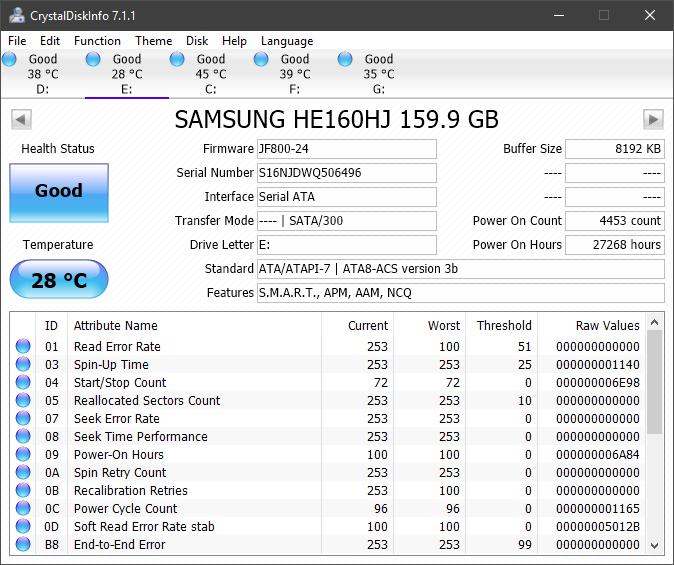The width and height of the screenshot is (674, 565).
Task: Click the Drive Letter field E:
Action: [347, 245]
